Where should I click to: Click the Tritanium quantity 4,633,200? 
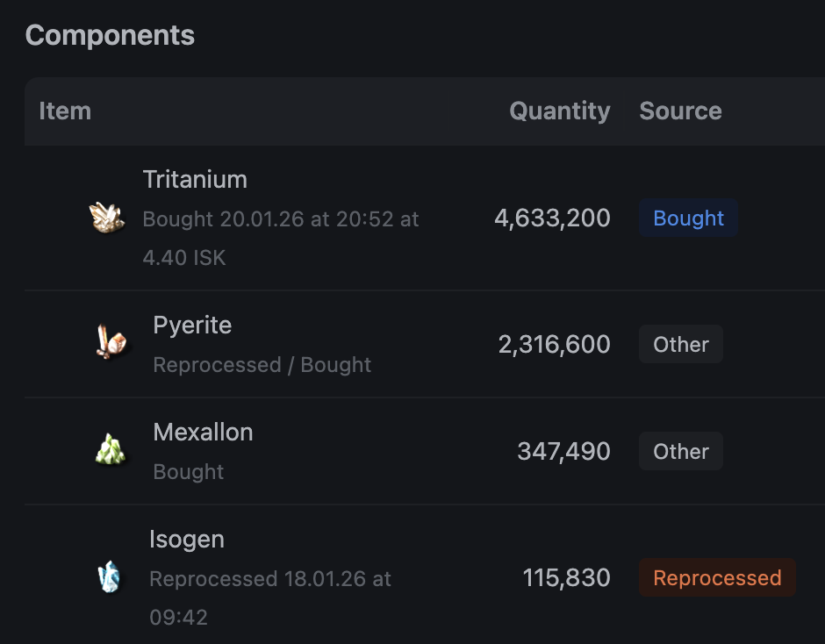coord(552,218)
